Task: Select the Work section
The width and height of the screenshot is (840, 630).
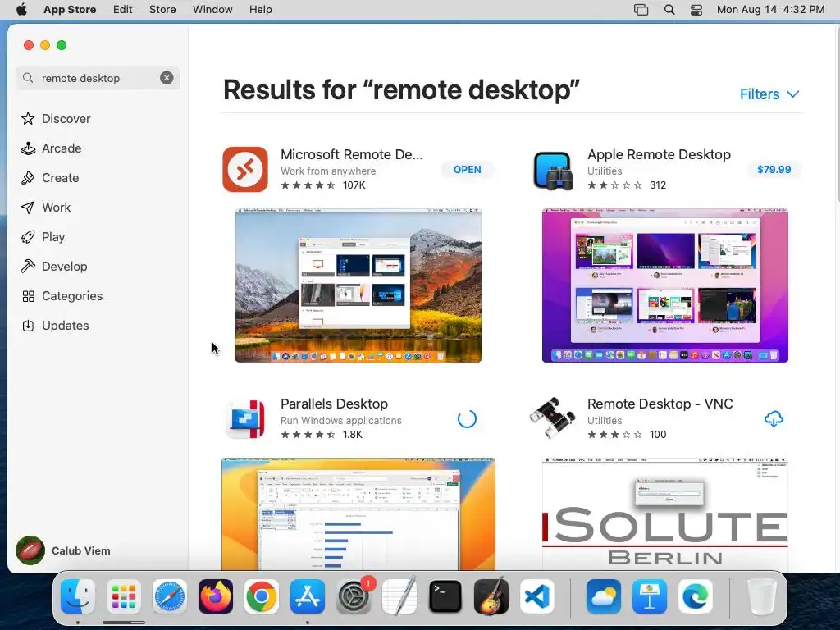Action: [x=46, y=207]
